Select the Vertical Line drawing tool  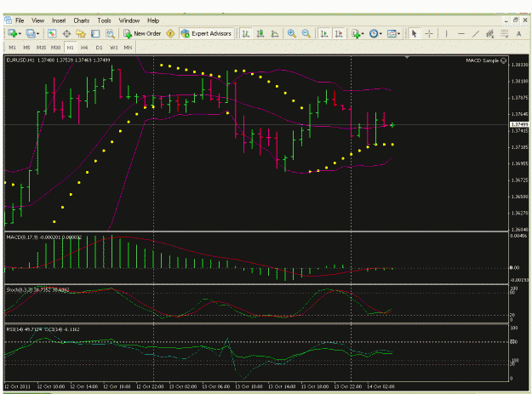[446, 33]
